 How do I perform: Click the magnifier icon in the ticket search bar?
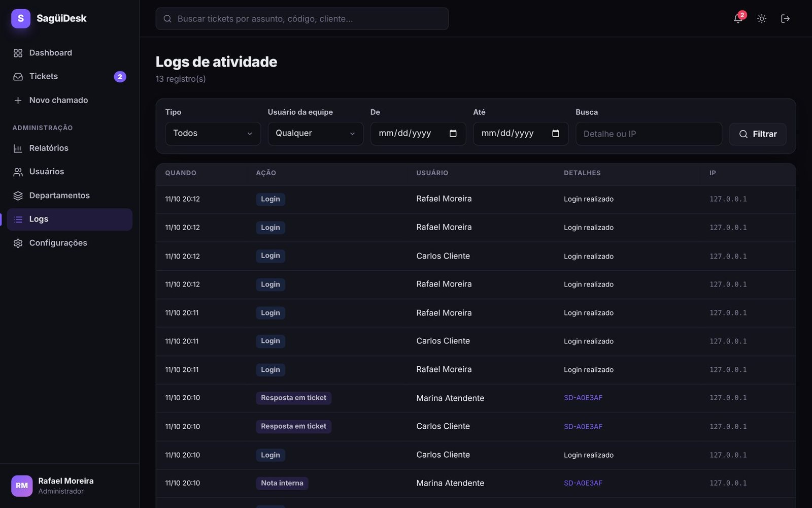167,19
